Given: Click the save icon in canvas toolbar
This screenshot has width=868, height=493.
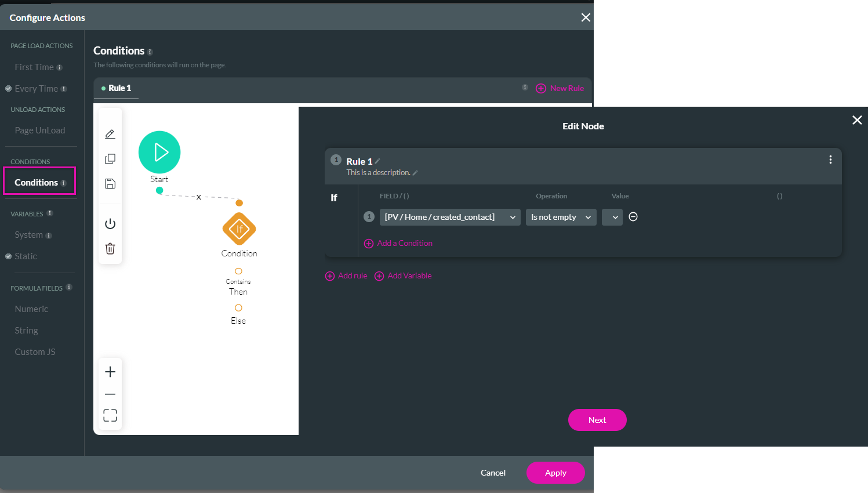Looking at the screenshot, I should pyautogui.click(x=110, y=184).
